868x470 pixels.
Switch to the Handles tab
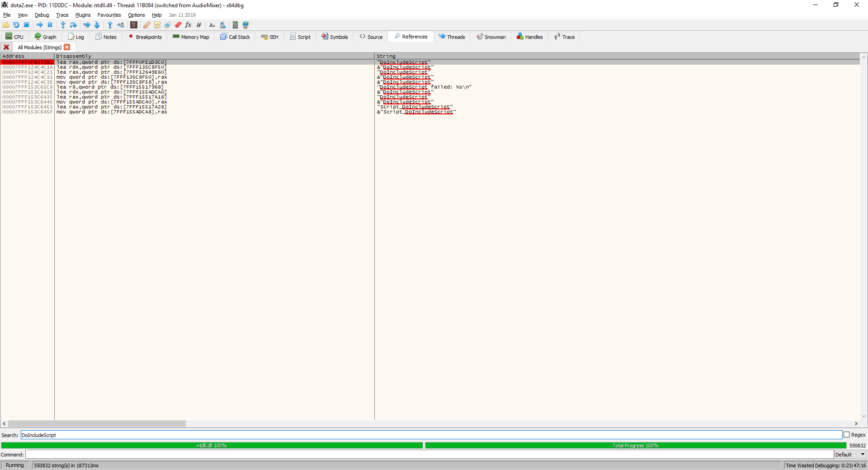(530, 37)
